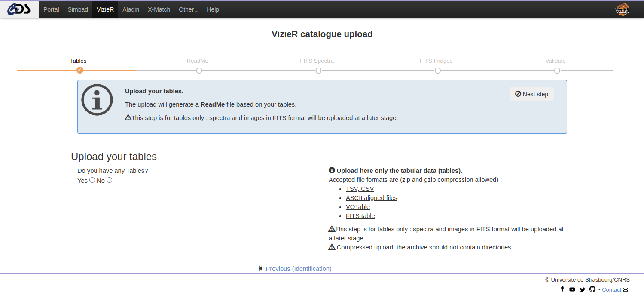The height and width of the screenshot is (301, 644).
Task: Expand the Other dropdown menu
Action: [188, 9]
